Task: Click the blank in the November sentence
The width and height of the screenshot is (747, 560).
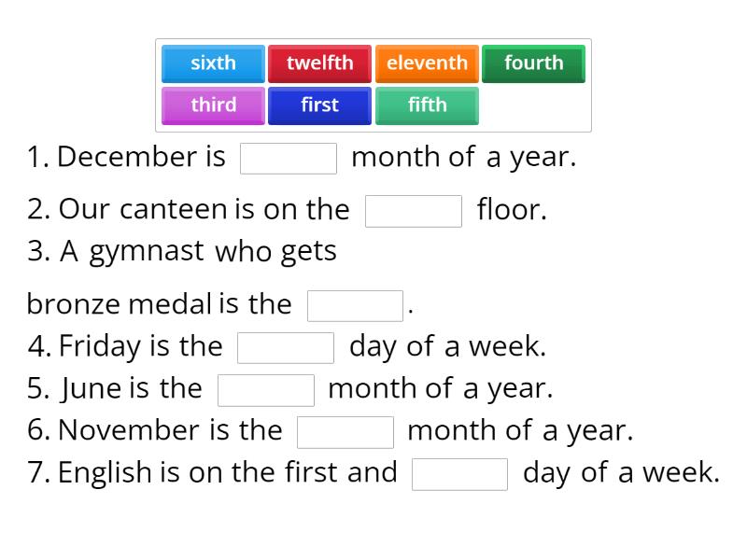Action: (346, 431)
